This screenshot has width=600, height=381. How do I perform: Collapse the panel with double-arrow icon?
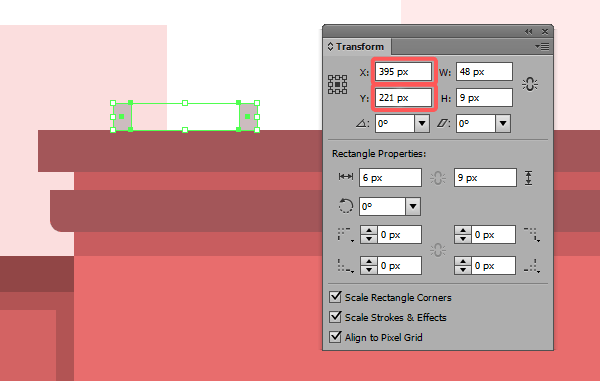pyautogui.click(x=528, y=32)
